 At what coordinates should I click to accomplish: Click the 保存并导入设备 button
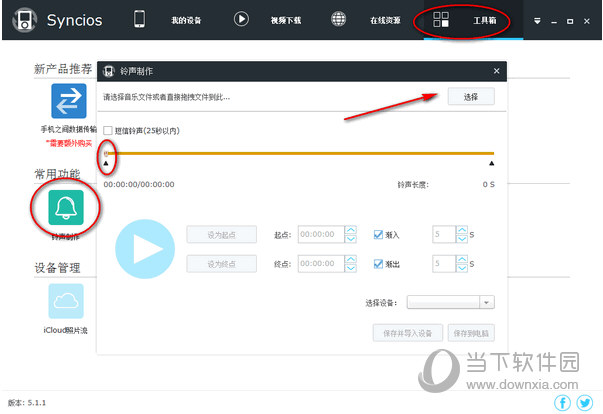pos(408,333)
